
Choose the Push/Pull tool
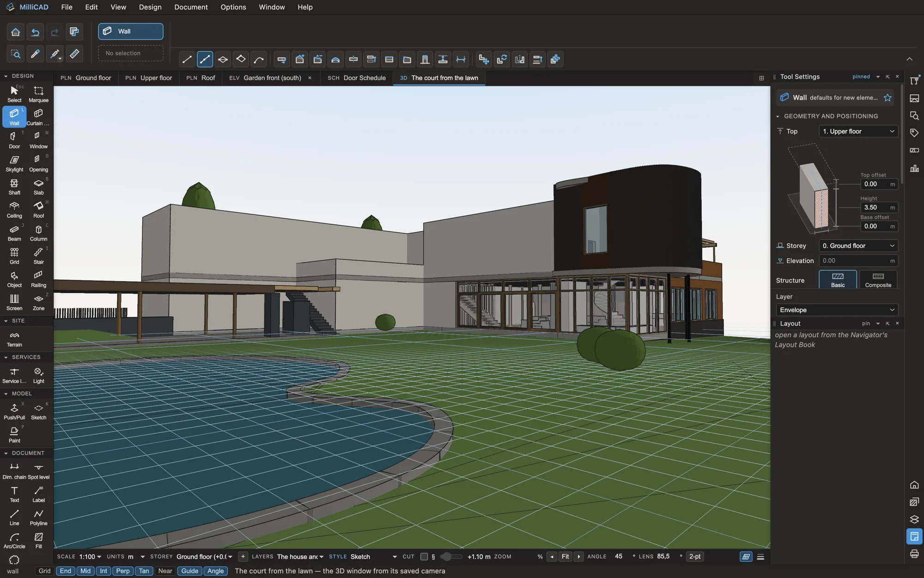tap(14, 411)
